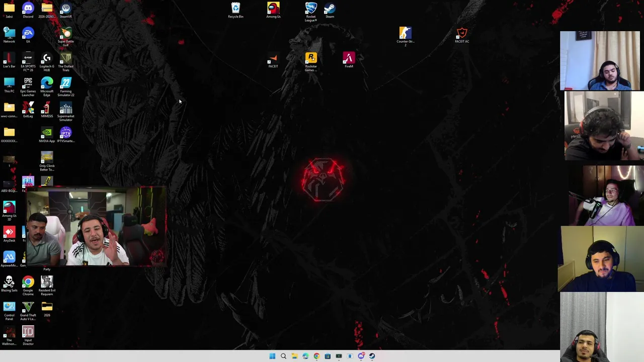Open the EA app shortcut
The height and width of the screenshot is (362, 644).
coord(28,35)
